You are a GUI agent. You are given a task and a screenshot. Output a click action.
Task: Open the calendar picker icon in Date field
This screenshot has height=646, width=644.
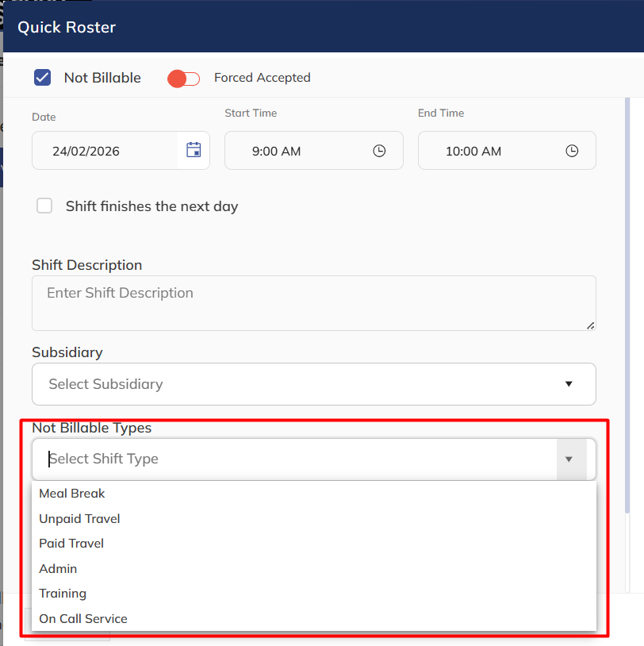(194, 150)
